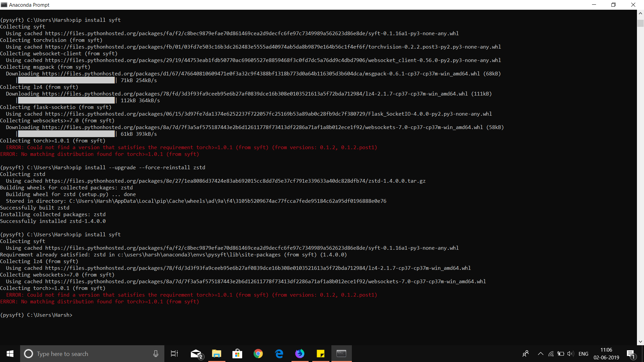644x362 pixels.
Task: Open the People icon in system tray
Action: pyautogui.click(x=526, y=354)
